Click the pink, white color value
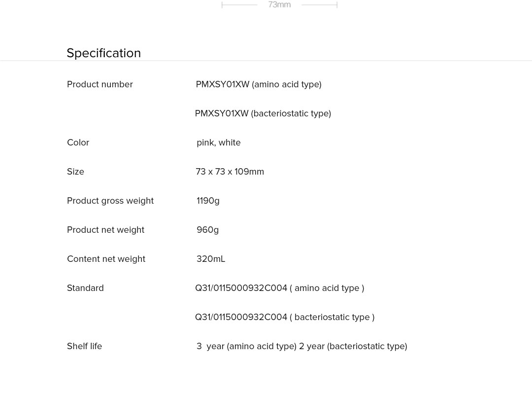The width and height of the screenshot is (532, 397). click(219, 143)
